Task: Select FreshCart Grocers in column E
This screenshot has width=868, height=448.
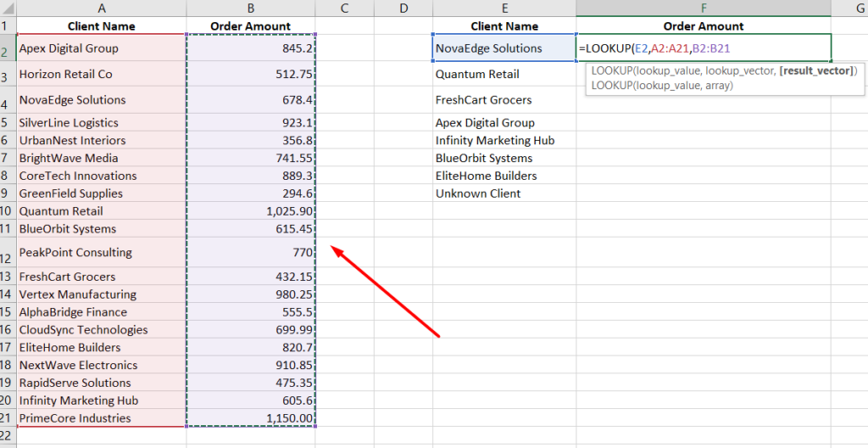Action: (x=504, y=100)
